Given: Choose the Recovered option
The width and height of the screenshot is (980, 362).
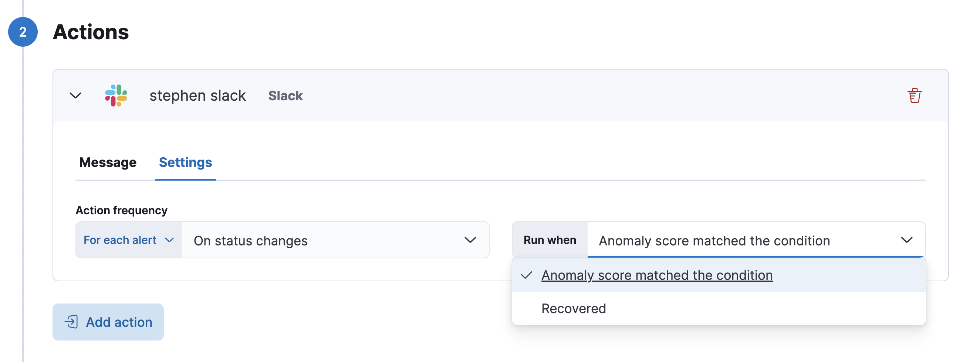Looking at the screenshot, I should [x=573, y=308].
